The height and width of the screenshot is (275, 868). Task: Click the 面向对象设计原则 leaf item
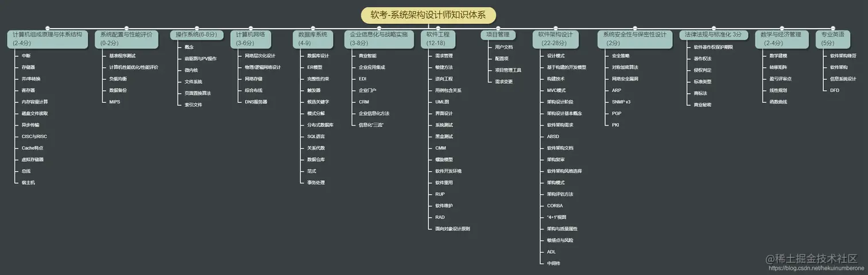[452, 228]
